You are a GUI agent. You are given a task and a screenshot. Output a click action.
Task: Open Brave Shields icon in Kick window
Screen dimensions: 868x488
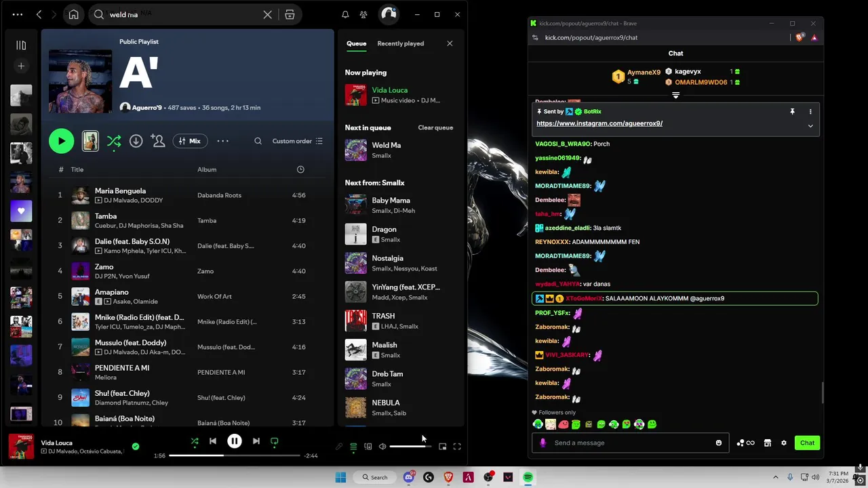(800, 37)
